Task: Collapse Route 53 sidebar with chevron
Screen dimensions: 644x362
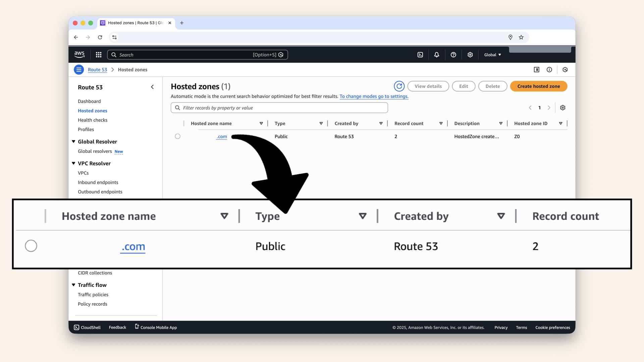Action: tap(152, 87)
